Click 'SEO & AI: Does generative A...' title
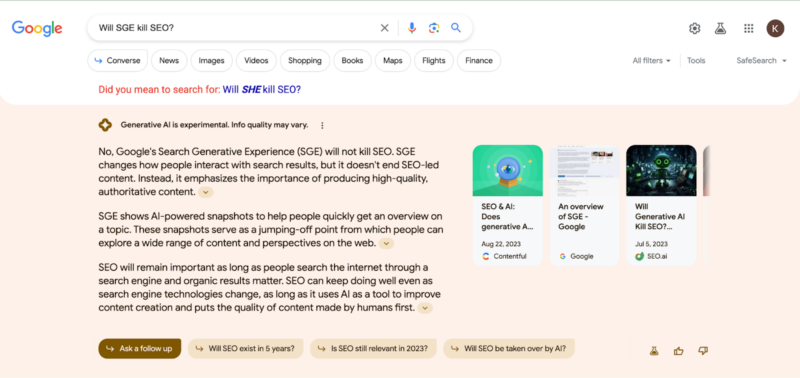This screenshot has height=378, width=800. 506,217
